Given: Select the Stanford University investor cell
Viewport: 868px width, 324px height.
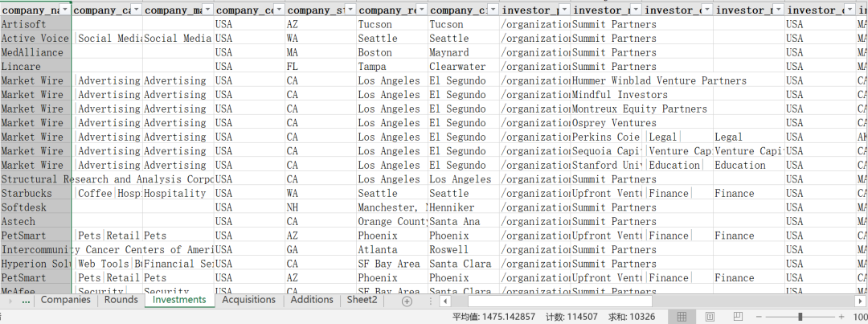Looking at the screenshot, I should point(607,165).
